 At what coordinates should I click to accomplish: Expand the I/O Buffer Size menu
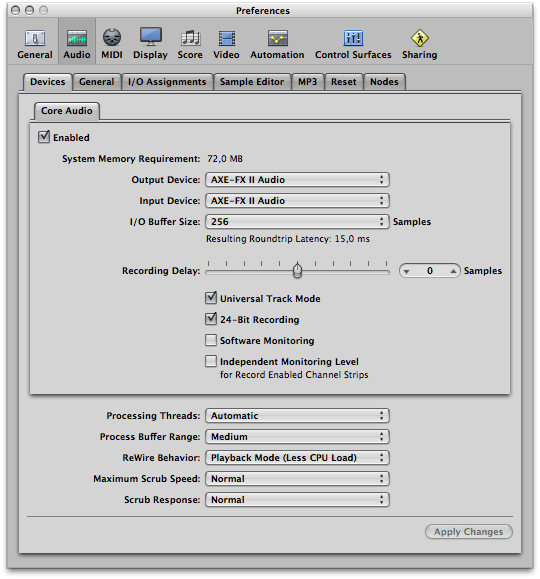click(297, 222)
